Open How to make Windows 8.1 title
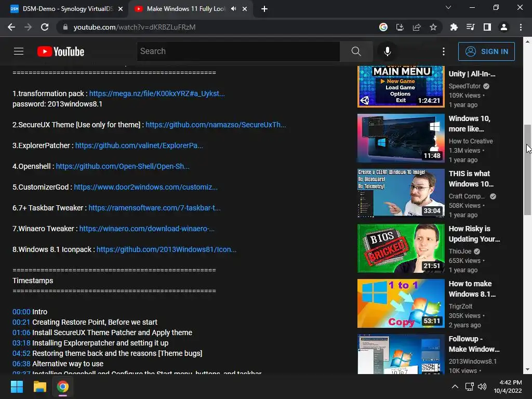Image resolution: width=532 pixels, height=399 pixels. point(472,289)
